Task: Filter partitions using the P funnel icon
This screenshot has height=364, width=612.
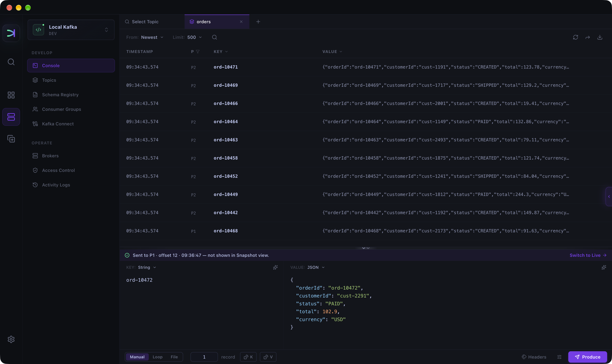Action: (x=198, y=52)
